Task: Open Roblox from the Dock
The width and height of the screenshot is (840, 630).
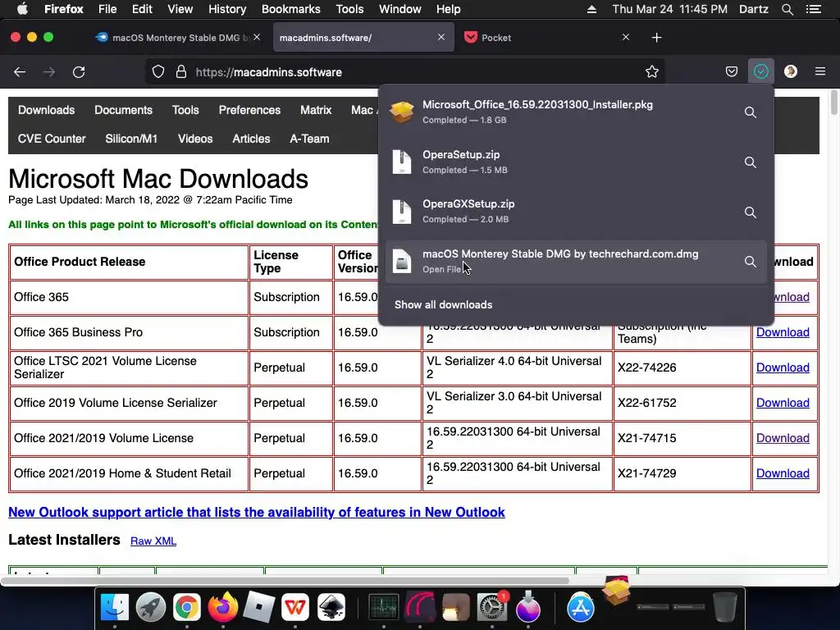Action: 258,607
